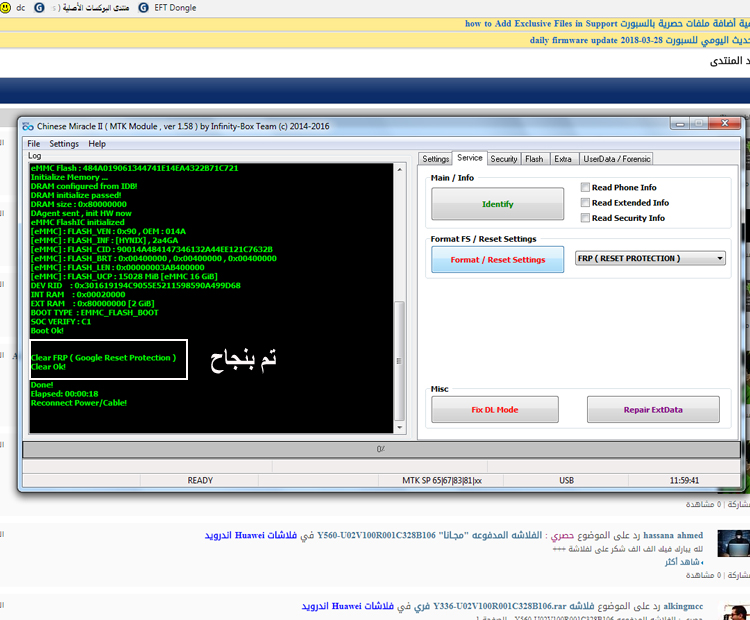Switch to the Security tab

504,159
